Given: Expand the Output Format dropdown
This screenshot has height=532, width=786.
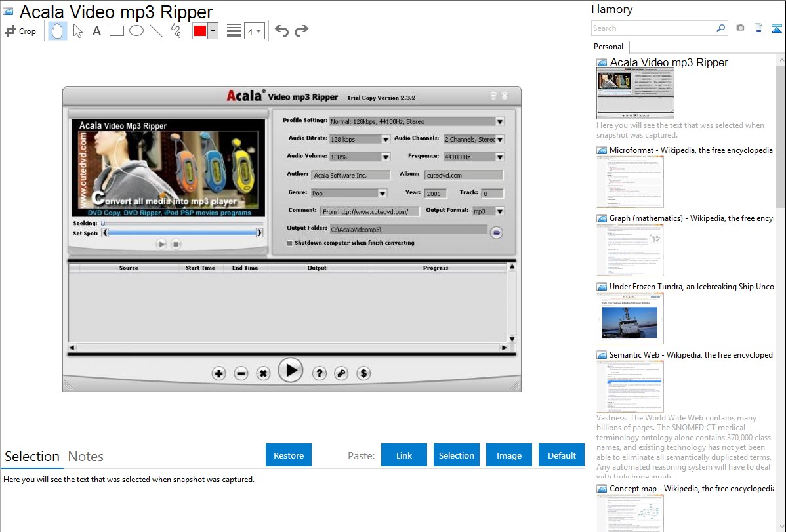Looking at the screenshot, I should point(500,211).
